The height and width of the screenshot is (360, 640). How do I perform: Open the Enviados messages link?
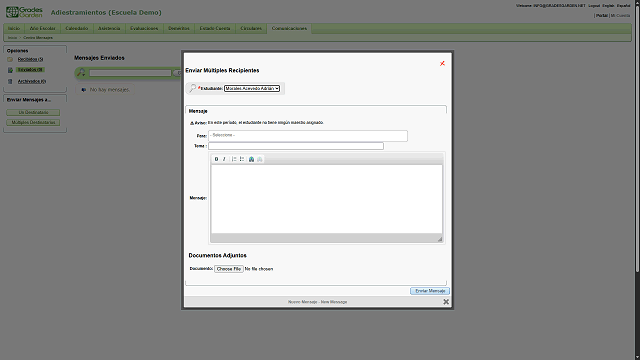coord(31,70)
